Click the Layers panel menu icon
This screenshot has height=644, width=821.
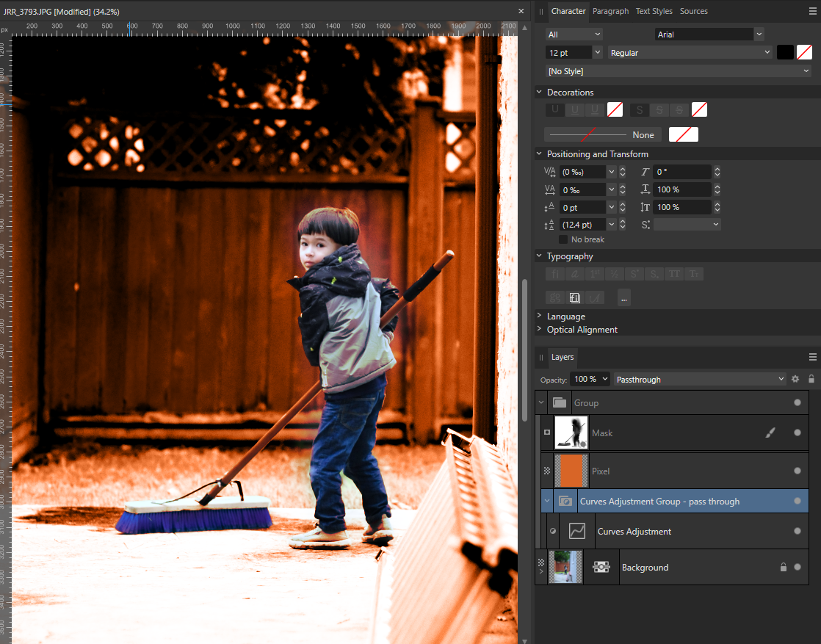pyautogui.click(x=812, y=357)
